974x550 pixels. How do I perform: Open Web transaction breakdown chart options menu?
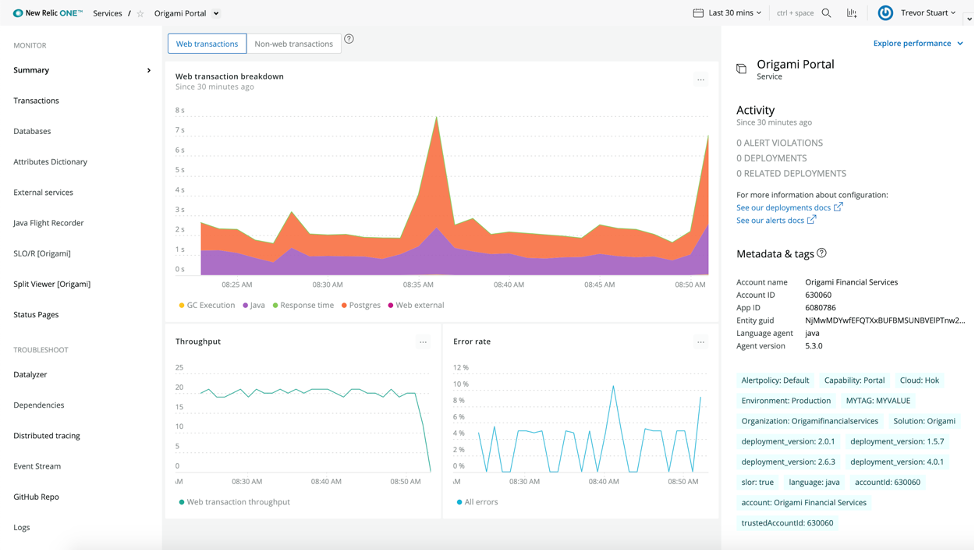[x=701, y=80]
